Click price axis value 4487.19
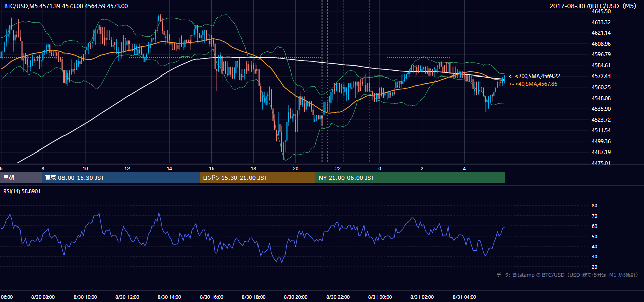The width and height of the screenshot is (644, 302). [x=601, y=152]
